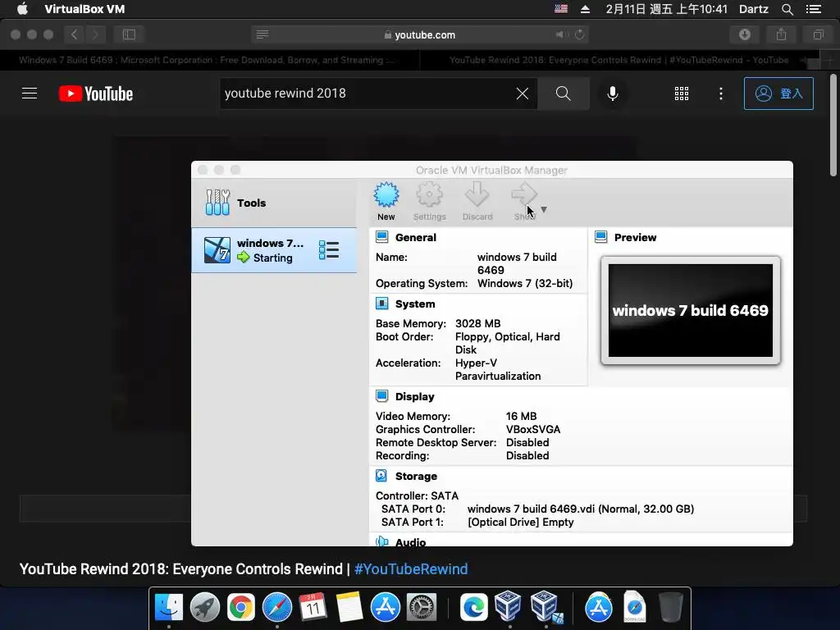
Task: Click the System section icon
Action: 382,304
